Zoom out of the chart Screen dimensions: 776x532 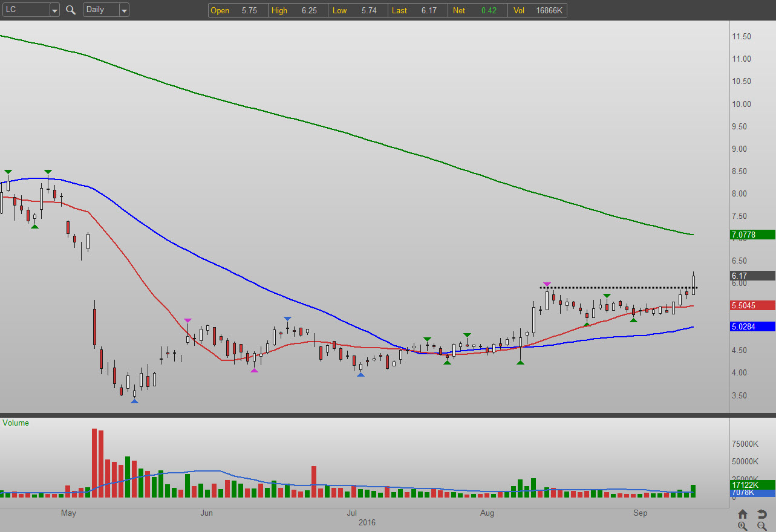pos(761,526)
